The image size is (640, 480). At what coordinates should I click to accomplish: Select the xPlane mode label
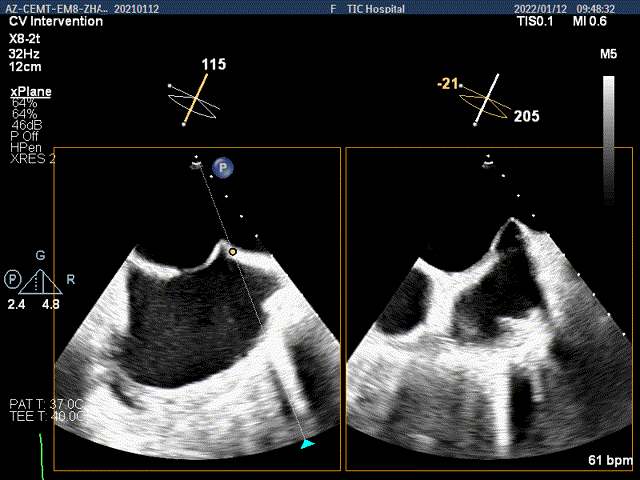coord(30,91)
